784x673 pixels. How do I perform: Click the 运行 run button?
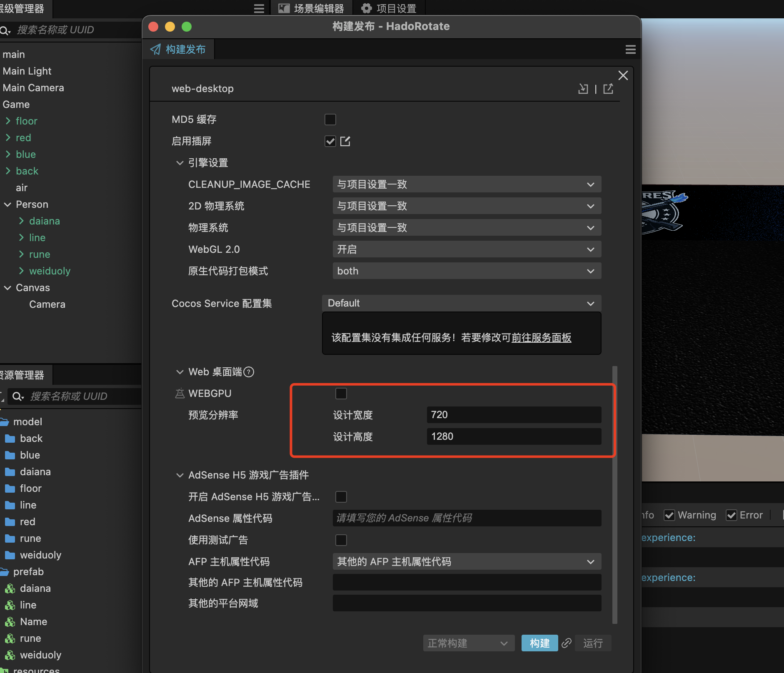[593, 643]
